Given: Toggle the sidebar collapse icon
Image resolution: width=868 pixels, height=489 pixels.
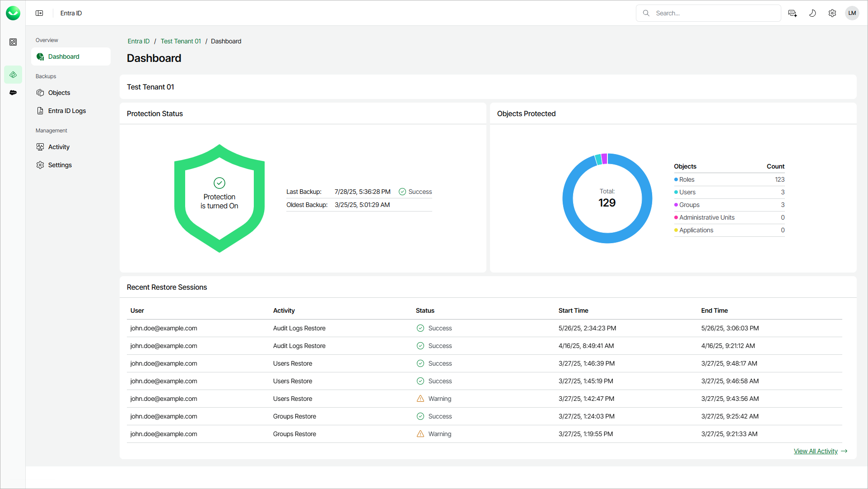Looking at the screenshot, I should (x=39, y=13).
